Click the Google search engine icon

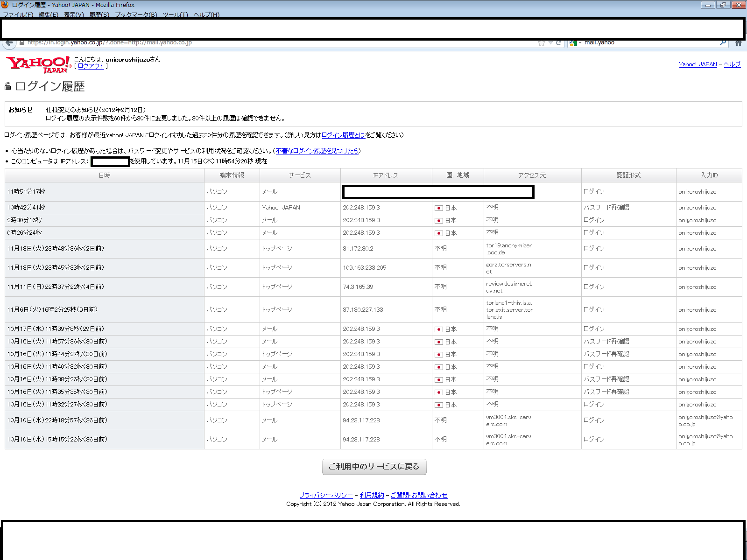573,43
